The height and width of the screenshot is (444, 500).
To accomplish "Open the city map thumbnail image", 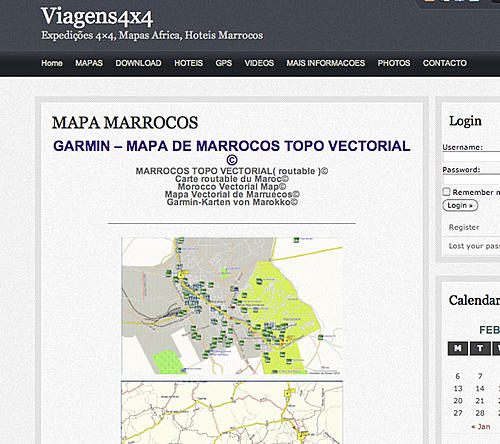I will (232, 306).
